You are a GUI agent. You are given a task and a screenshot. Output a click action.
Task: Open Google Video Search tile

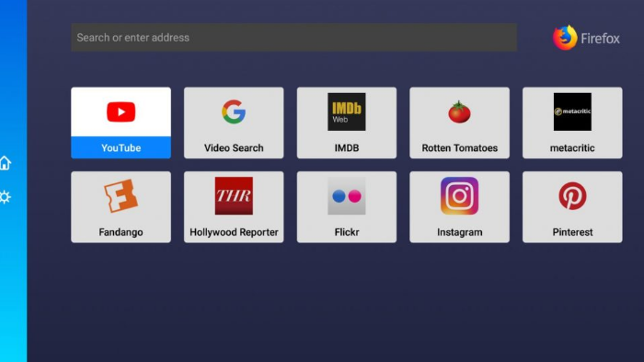(x=234, y=123)
